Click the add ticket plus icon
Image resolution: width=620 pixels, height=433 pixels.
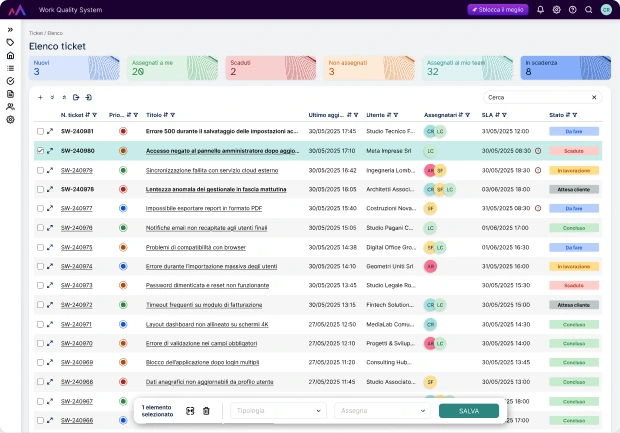[40, 98]
